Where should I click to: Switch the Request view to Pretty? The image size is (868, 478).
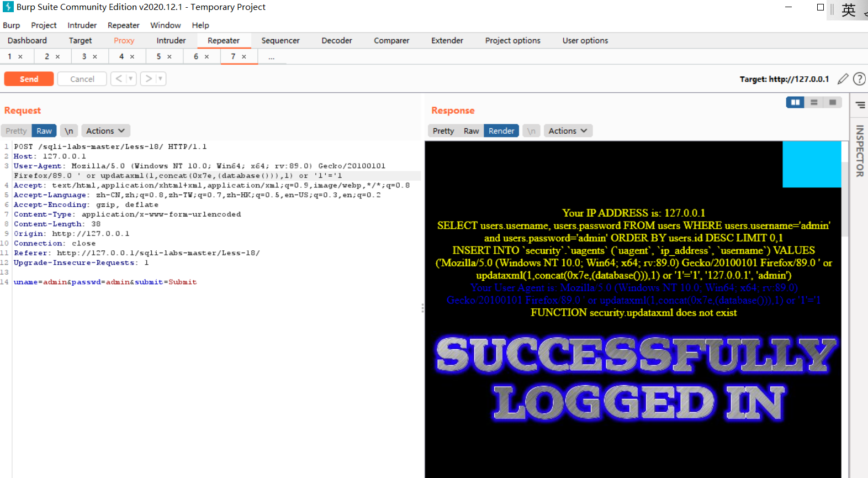(16, 131)
